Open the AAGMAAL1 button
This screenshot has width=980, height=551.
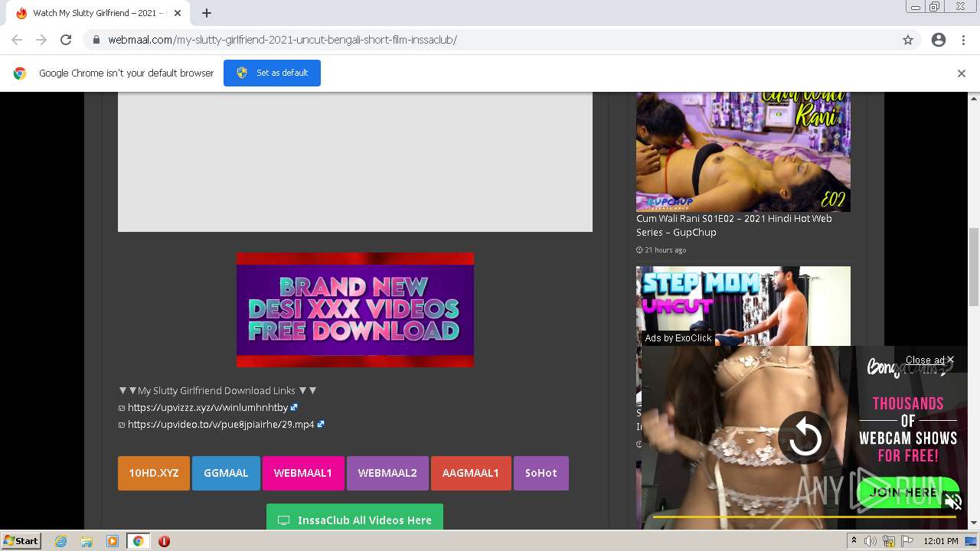point(471,473)
